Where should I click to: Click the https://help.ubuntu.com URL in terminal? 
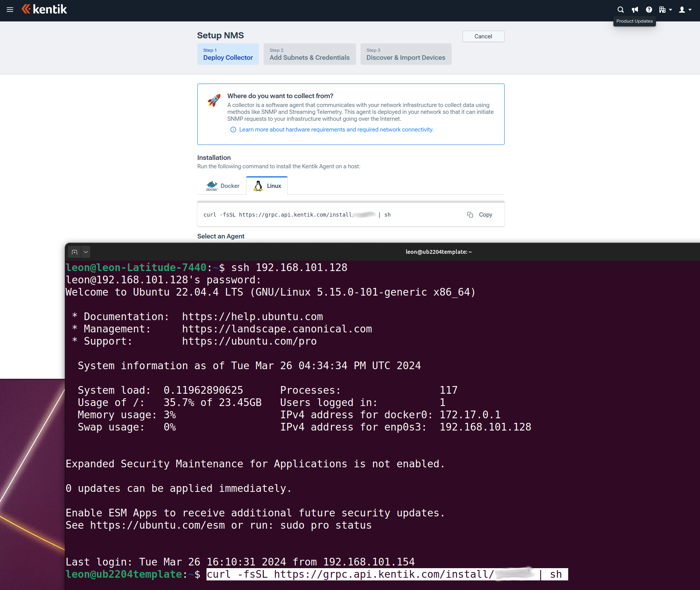(x=252, y=317)
